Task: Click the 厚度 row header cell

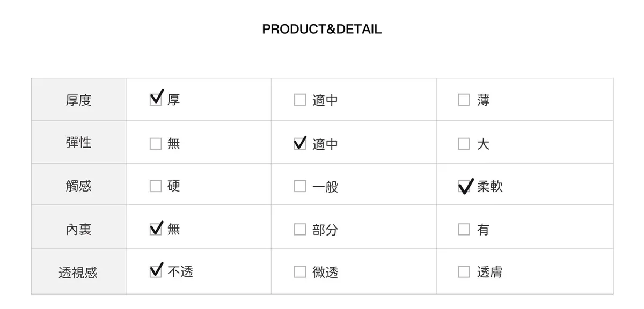Action: (78, 100)
